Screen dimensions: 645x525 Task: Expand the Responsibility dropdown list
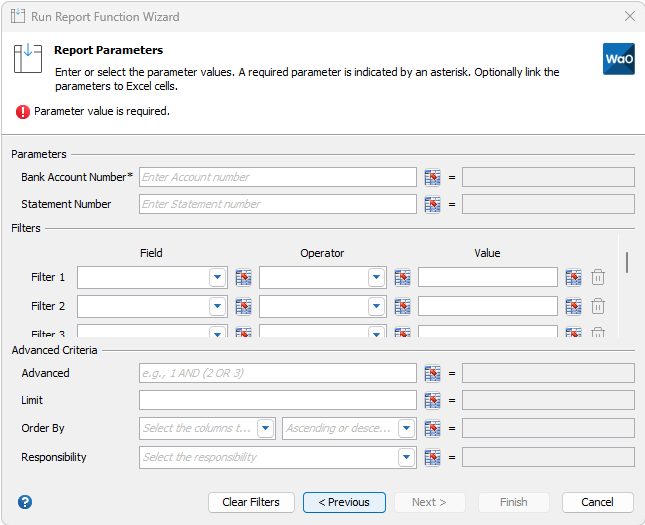pyautogui.click(x=406, y=457)
